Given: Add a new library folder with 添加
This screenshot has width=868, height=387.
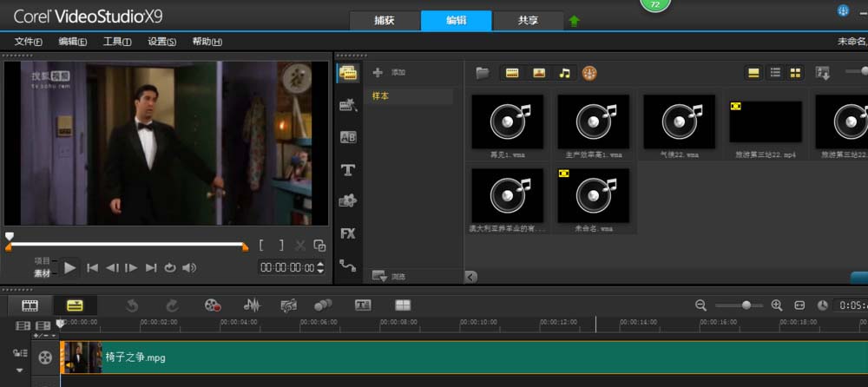Looking at the screenshot, I should [x=389, y=73].
